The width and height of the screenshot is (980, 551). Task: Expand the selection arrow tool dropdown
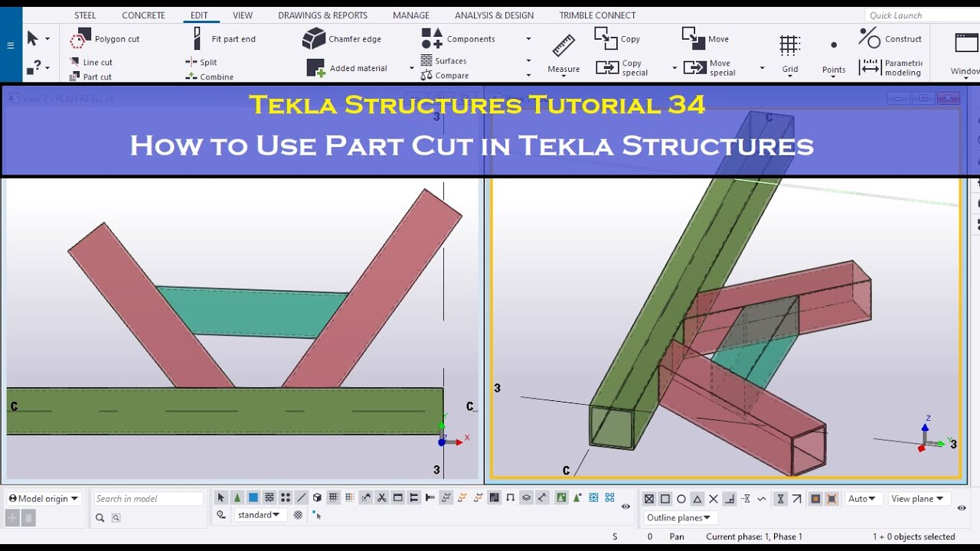pos(47,39)
